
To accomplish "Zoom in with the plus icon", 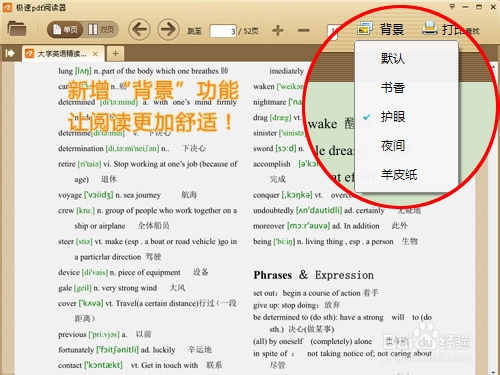I will point(278,31).
